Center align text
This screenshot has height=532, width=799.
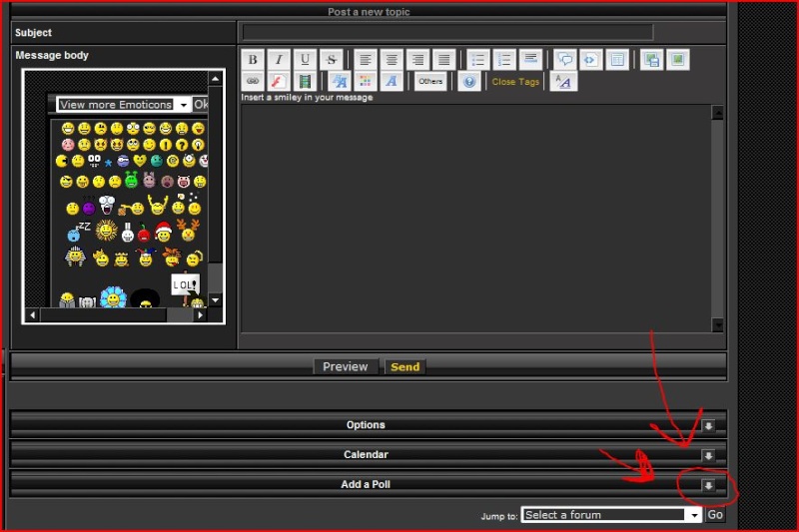tap(392, 60)
